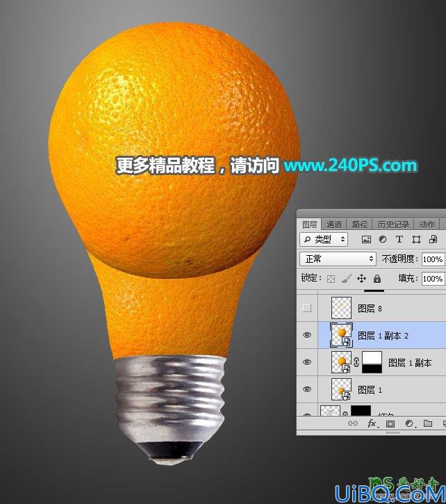This screenshot has width=446, height=504.
Task: Filter layers by smart object type
Action: pyautogui.click(x=433, y=239)
